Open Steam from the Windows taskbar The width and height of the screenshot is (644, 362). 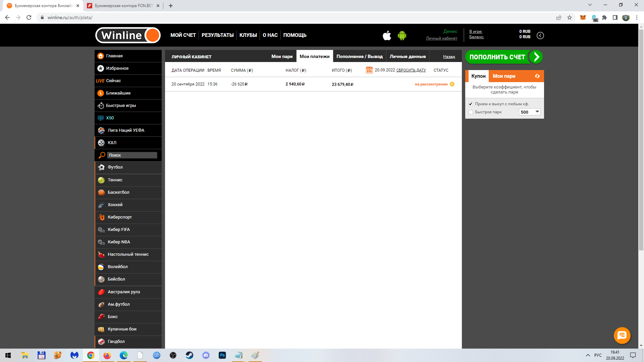click(189, 355)
